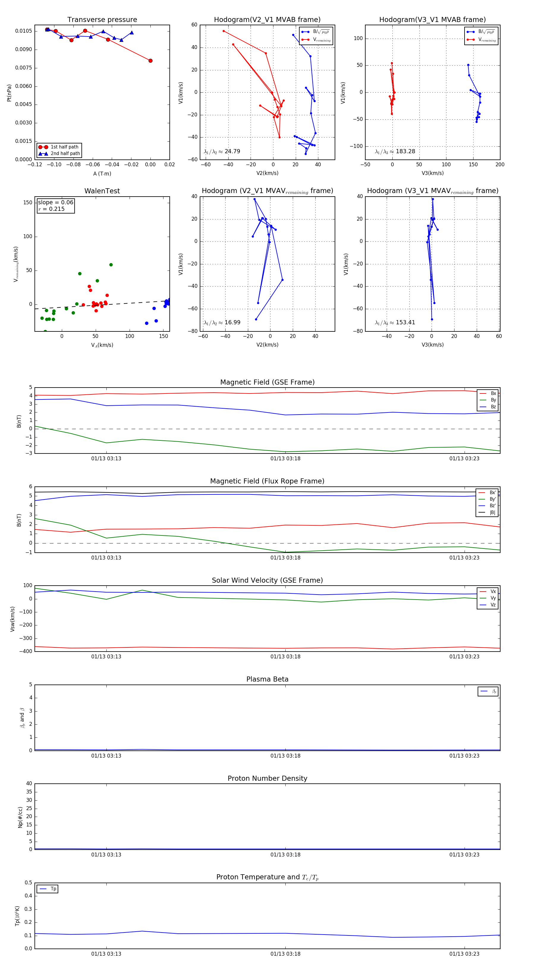Click the 'Pt(nPa)' y-axis label
This screenshot has width=535, height=980.
[9, 92]
